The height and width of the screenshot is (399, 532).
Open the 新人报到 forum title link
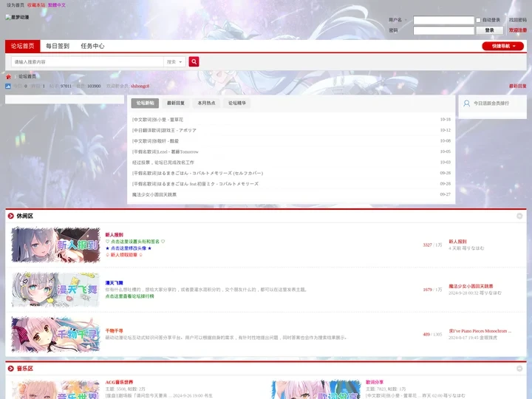(114, 235)
